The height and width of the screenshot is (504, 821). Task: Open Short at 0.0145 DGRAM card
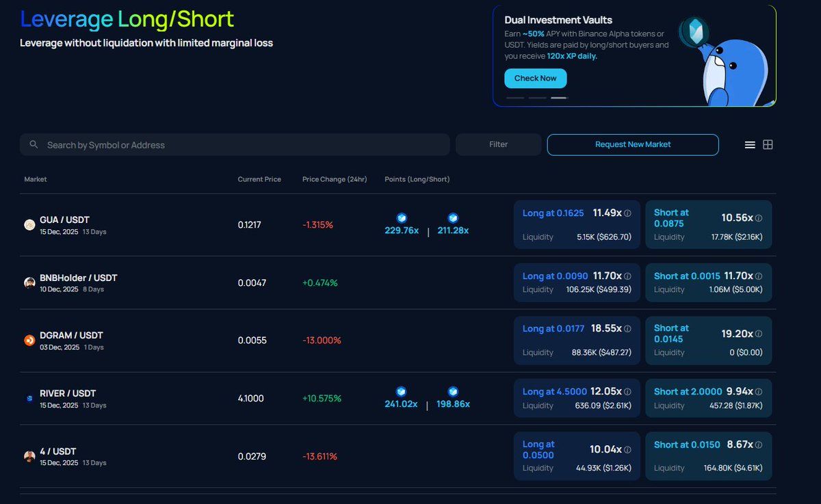tap(708, 340)
